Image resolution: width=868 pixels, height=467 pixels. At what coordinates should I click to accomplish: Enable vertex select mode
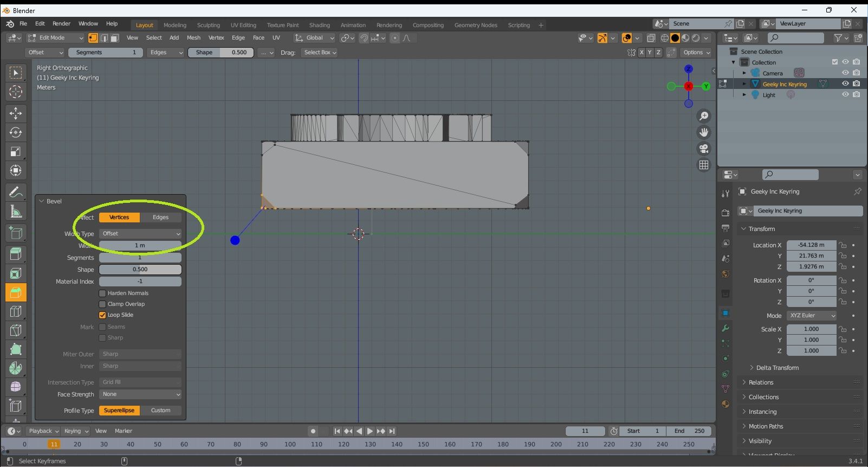click(x=93, y=38)
